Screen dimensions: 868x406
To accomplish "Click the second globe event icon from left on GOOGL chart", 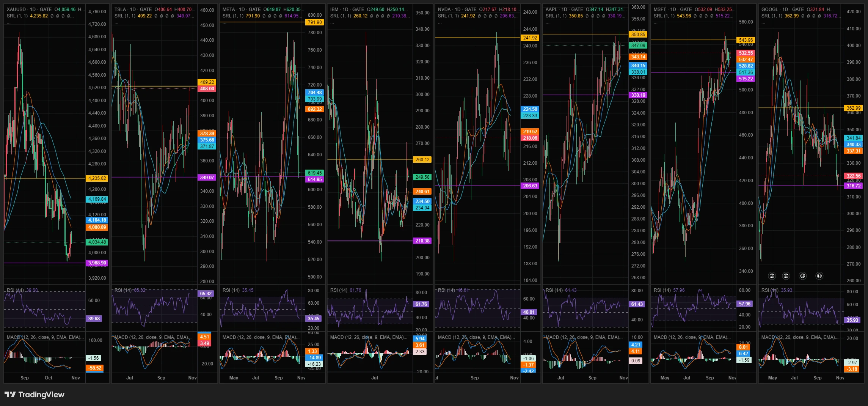I will [786, 276].
